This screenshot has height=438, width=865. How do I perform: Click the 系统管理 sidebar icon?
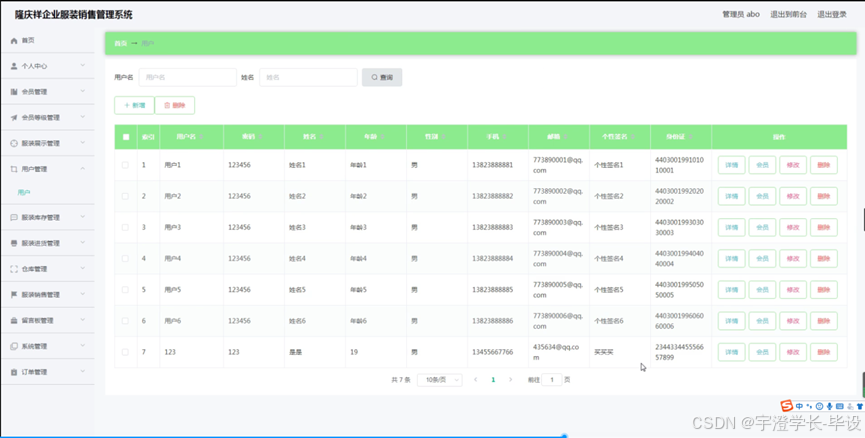(14, 346)
